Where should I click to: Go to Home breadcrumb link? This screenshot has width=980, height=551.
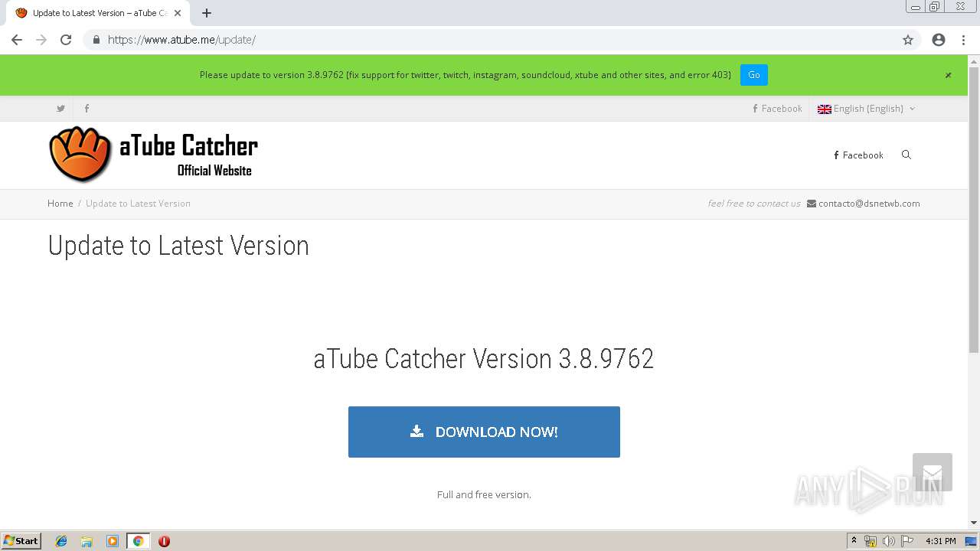pyautogui.click(x=60, y=204)
